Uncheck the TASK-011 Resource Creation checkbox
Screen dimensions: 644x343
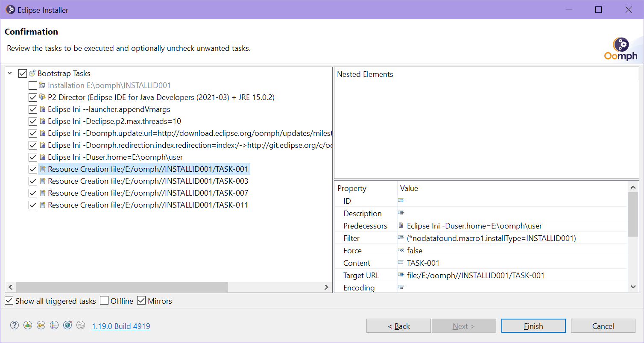coord(33,205)
